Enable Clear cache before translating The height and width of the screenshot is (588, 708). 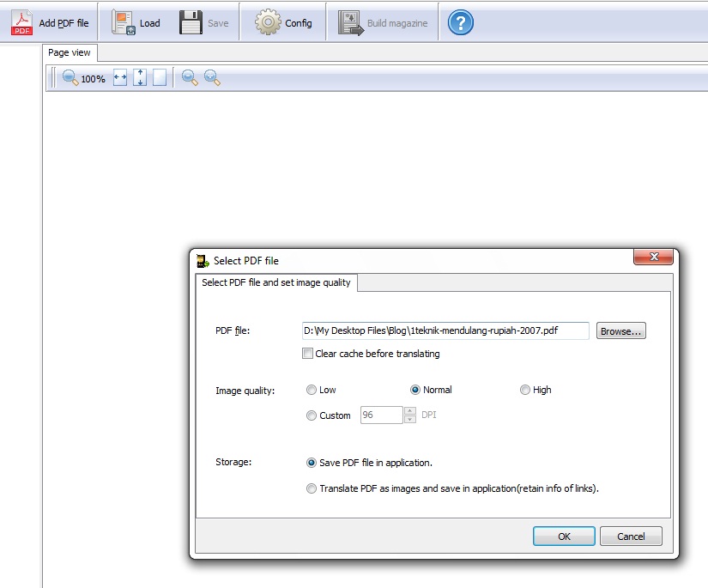(307, 354)
